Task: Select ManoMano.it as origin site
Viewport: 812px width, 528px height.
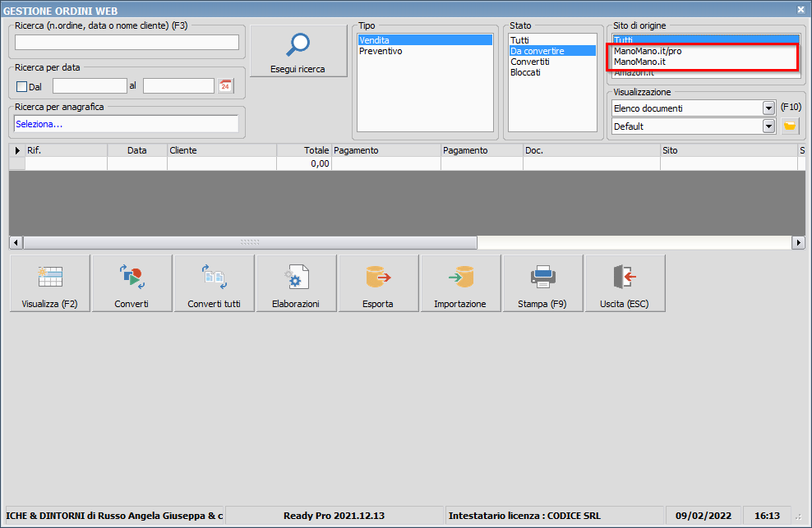Action: click(x=706, y=62)
